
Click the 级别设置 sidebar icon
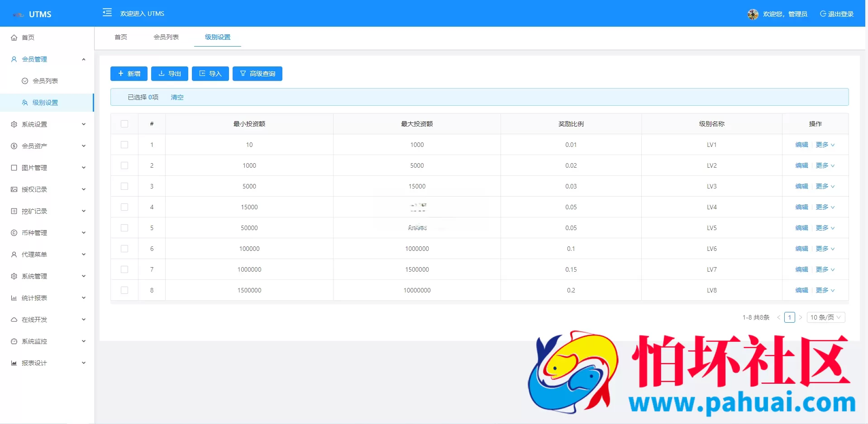tap(25, 103)
